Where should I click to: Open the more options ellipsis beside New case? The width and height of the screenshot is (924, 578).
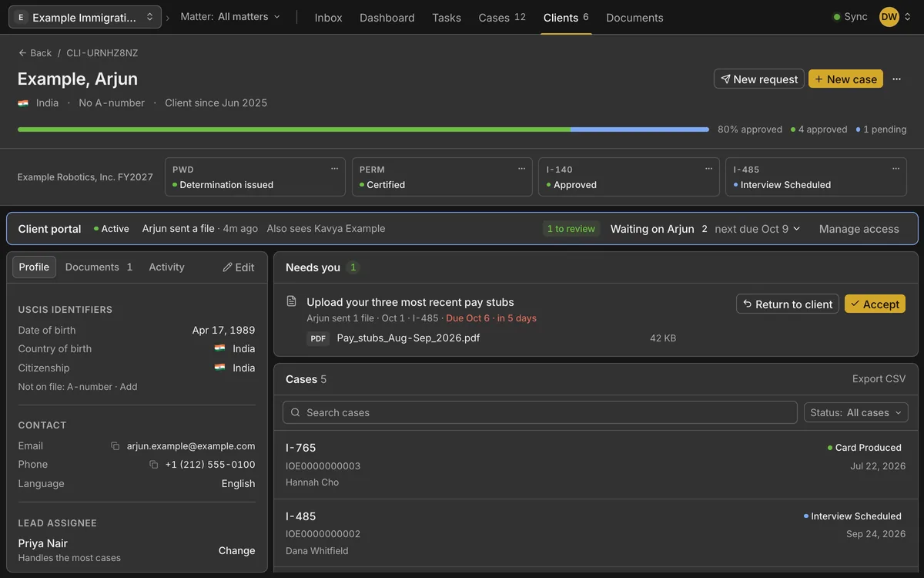click(896, 79)
